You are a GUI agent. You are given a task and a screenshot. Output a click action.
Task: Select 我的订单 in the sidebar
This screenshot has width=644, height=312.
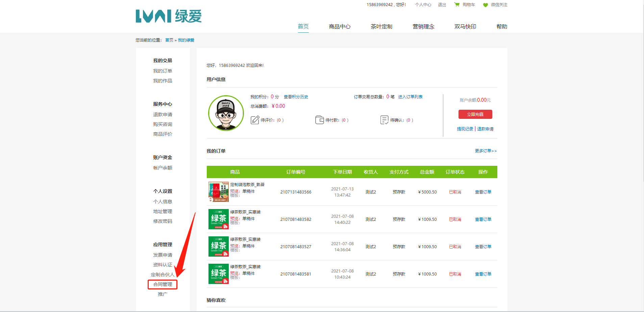click(x=163, y=71)
